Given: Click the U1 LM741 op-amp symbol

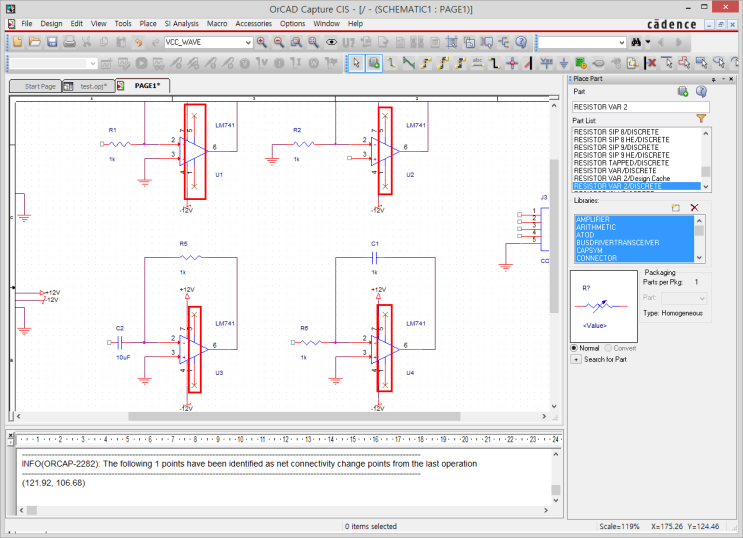Looking at the screenshot, I should click(x=193, y=152).
